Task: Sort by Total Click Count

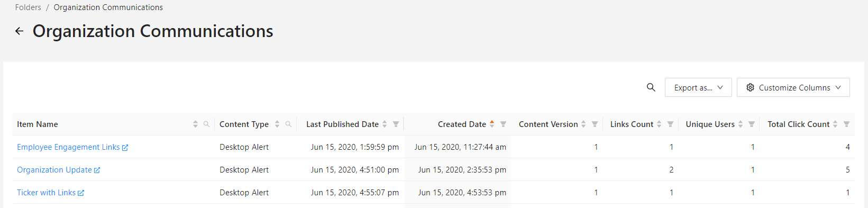Action: tap(835, 124)
